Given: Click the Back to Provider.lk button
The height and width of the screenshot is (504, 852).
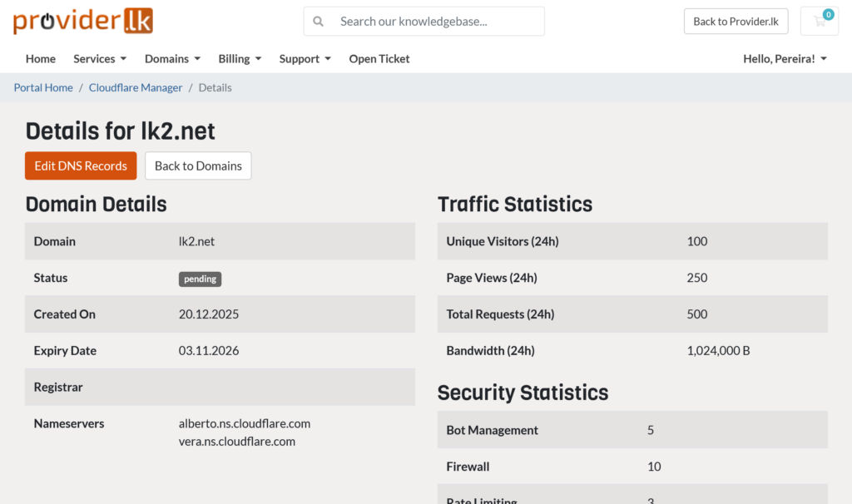Looking at the screenshot, I should 736,21.
